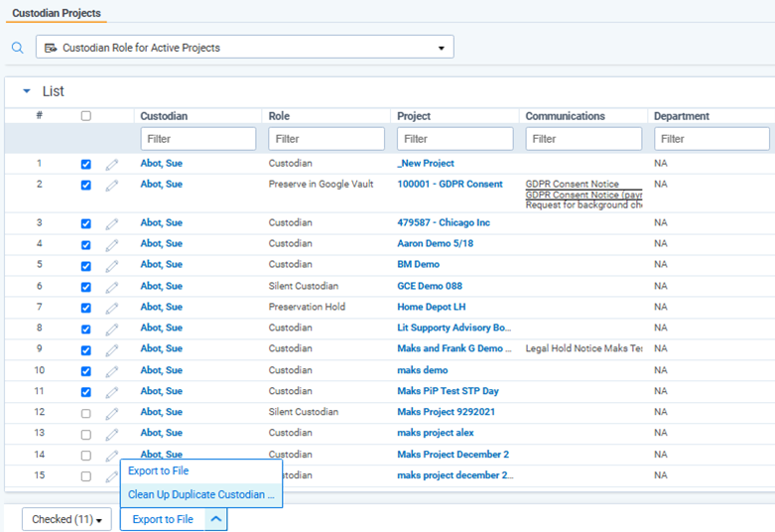Edit row 1 _New Project pencil icon
Image resolution: width=775 pixels, height=532 pixels.
pos(112,165)
